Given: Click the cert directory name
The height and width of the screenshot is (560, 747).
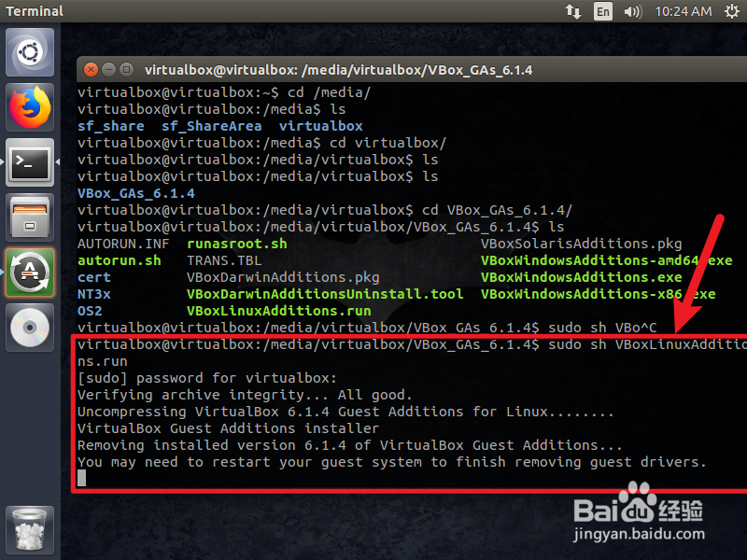Looking at the screenshot, I should coord(94,277).
